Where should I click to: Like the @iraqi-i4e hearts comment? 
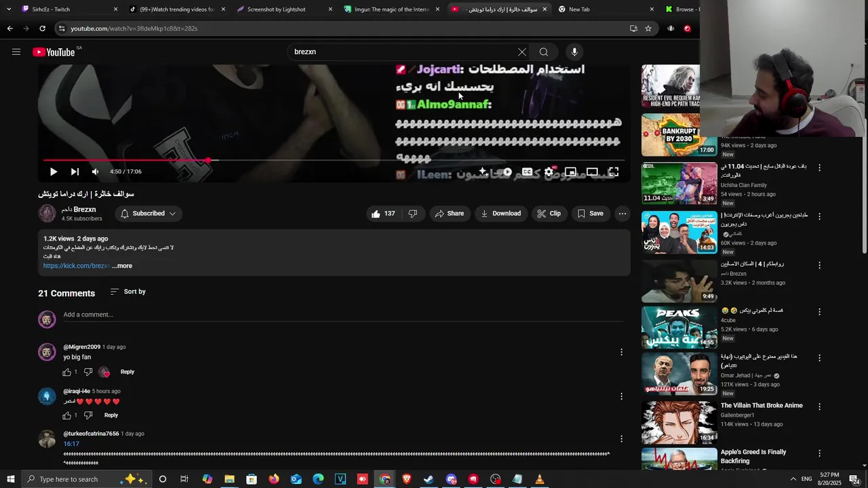point(67,415)
